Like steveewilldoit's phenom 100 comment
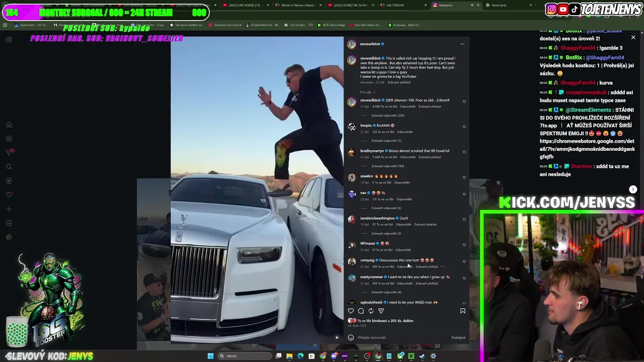 coord(464,102)
